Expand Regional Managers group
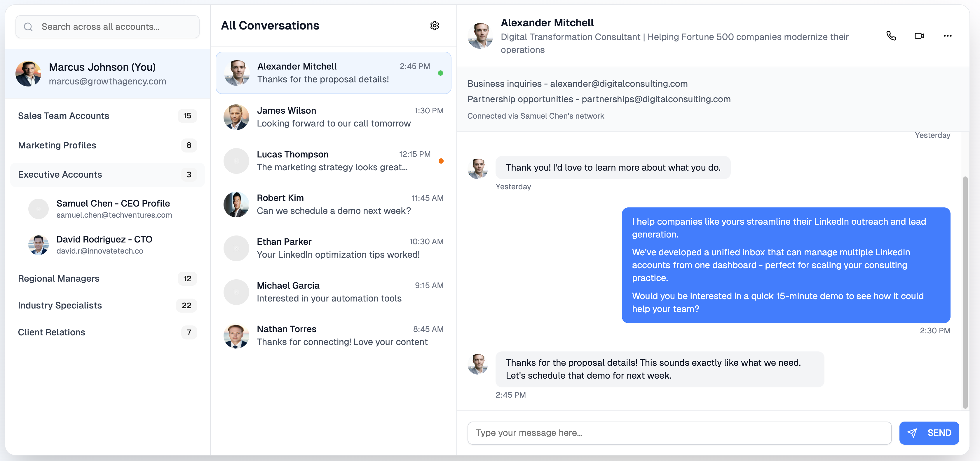Screen dimensions: 980x461 pos(107,278)
